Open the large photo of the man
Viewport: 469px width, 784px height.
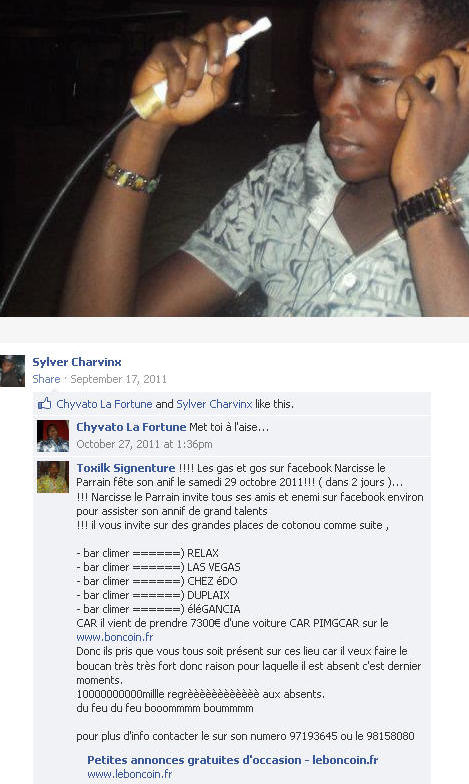234,158
